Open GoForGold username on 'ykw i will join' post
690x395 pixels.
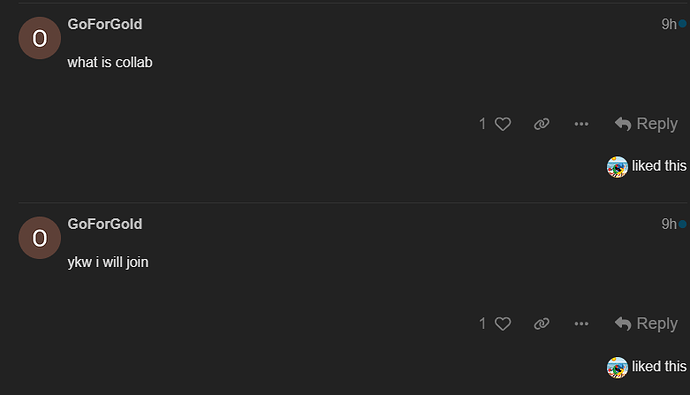105,224
